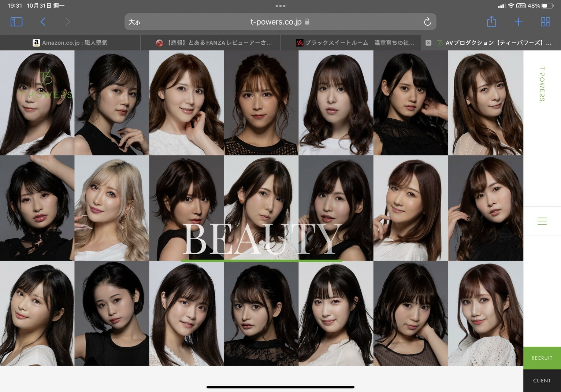Click the T-POWERS logo over the portraits
The image size is (561, 392).
pyautogui.click(x=46, y=85)
